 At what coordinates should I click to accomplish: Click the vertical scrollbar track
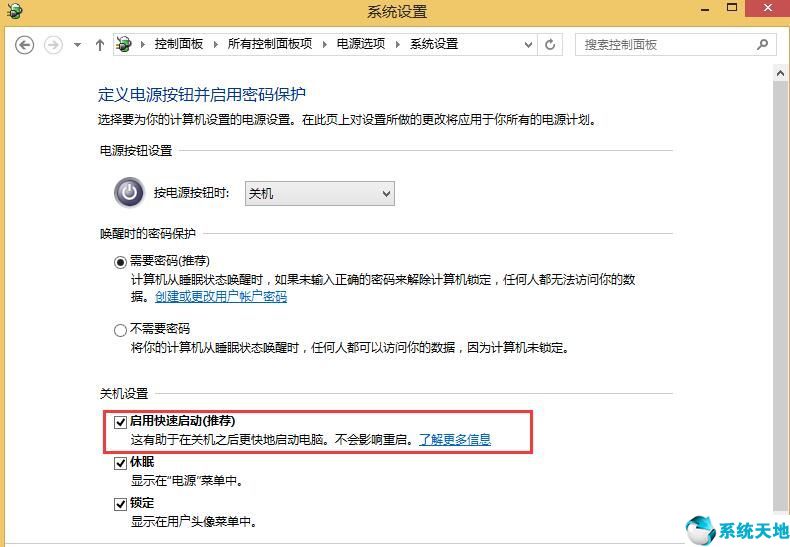click(x=780, y=297)
